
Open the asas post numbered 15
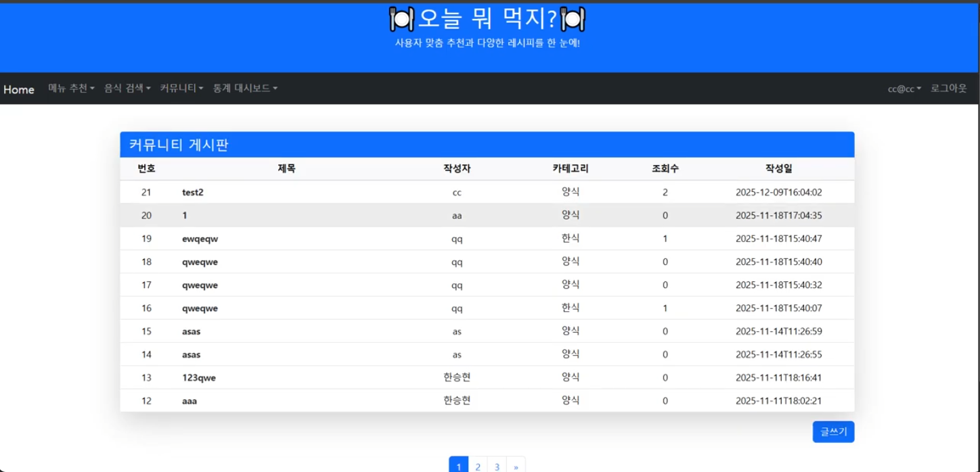tap(191, 331)
